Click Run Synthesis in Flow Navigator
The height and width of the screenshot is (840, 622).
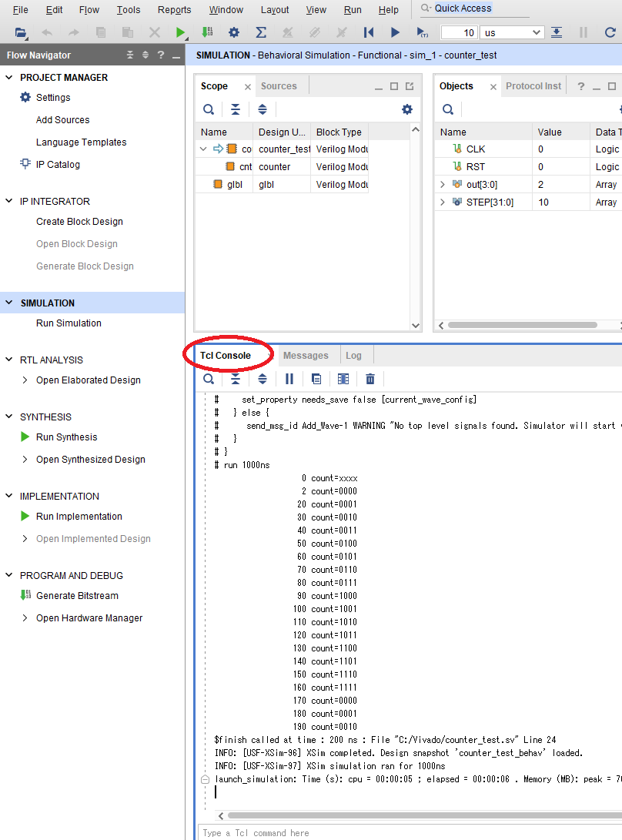click(x=66, y=437)
